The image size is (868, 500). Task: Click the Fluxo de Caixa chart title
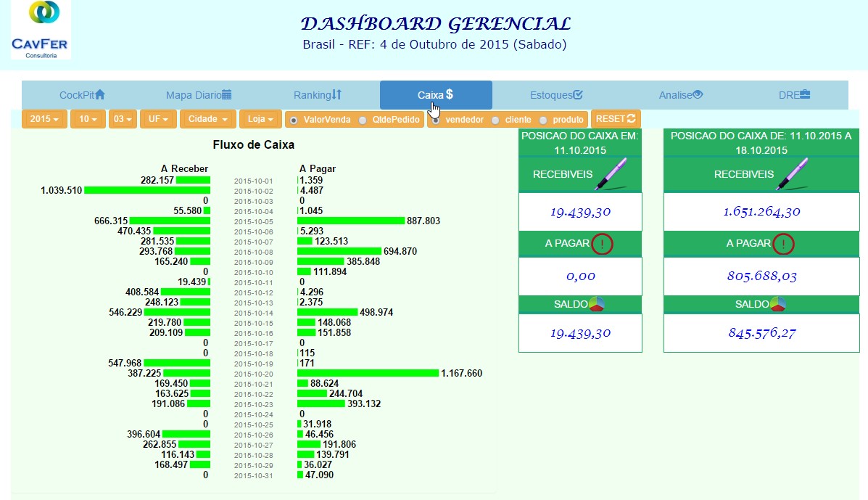click(254, 144)
